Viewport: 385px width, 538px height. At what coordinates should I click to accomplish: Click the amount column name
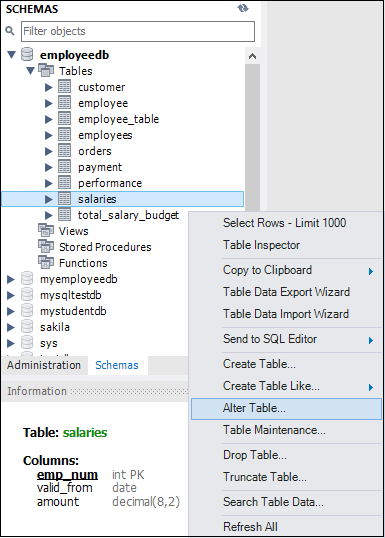point(58,502)
